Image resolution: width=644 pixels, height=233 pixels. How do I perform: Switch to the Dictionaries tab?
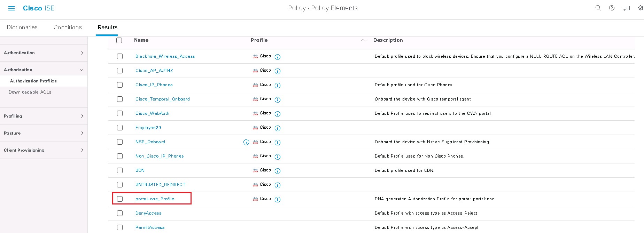point(22,27)
